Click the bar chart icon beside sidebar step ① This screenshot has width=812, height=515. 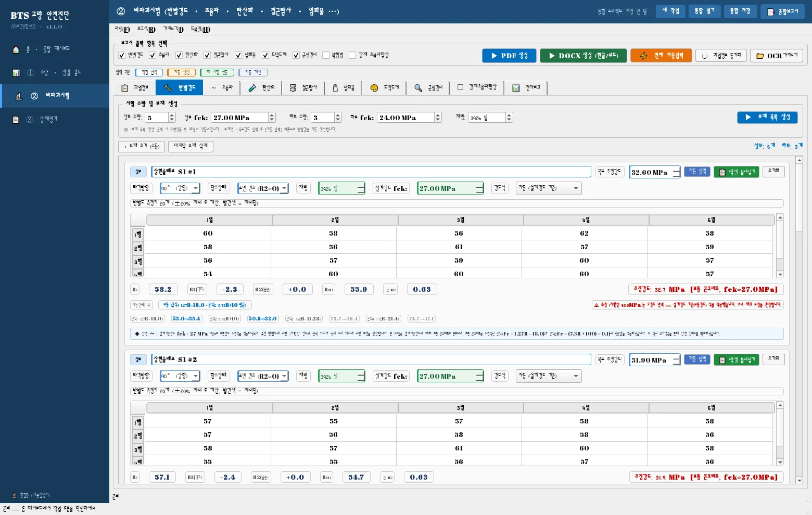tap(16, 73)
